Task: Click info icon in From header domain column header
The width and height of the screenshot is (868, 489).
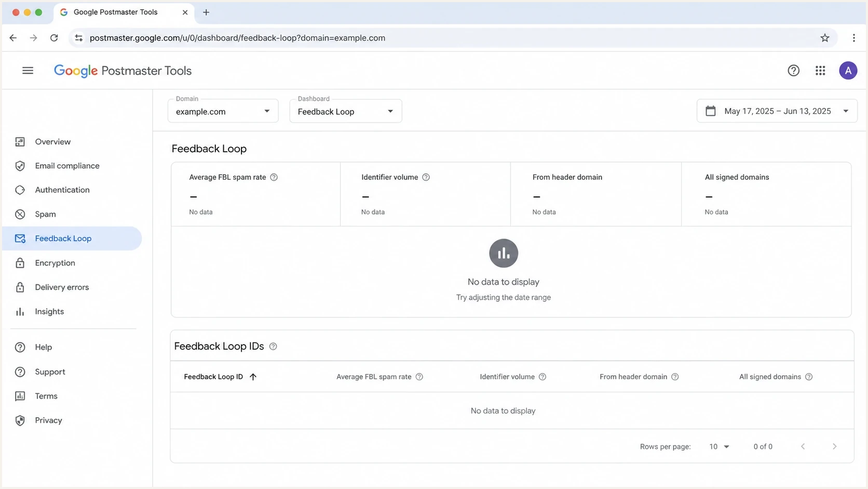Action: tap(675, 377)
